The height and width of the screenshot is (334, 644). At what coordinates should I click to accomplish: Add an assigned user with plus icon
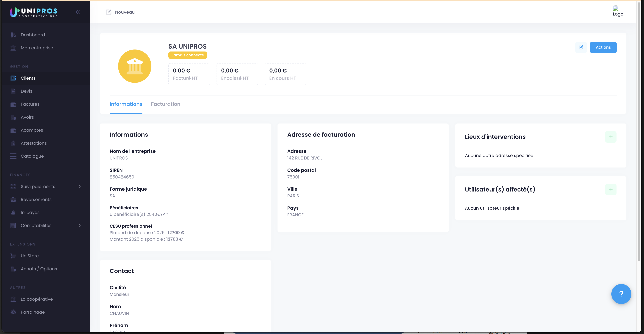click(611, 189)
